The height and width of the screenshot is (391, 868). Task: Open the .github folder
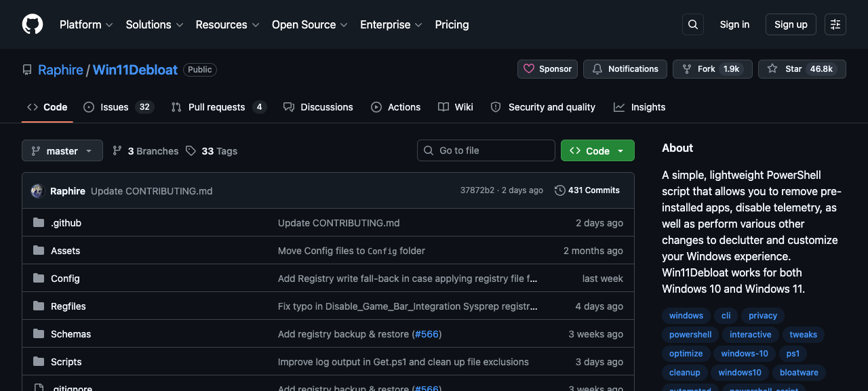[x=66, y=223]
